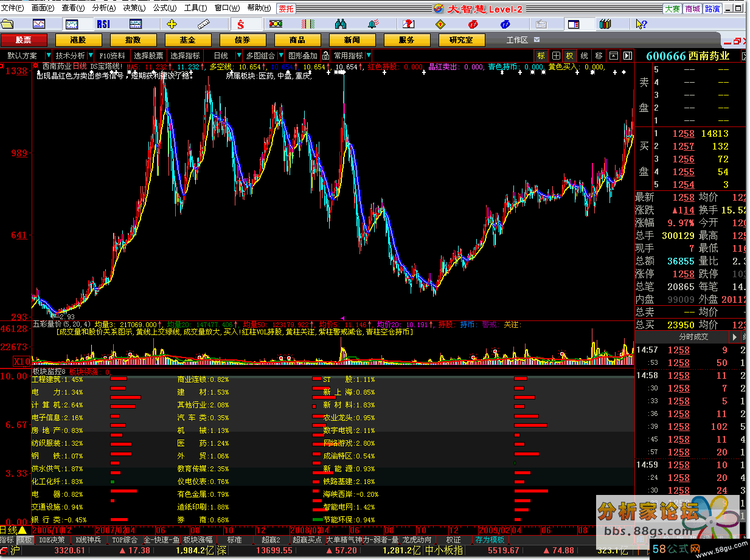Open the red dollar sign tool

[x=241, y=24]
